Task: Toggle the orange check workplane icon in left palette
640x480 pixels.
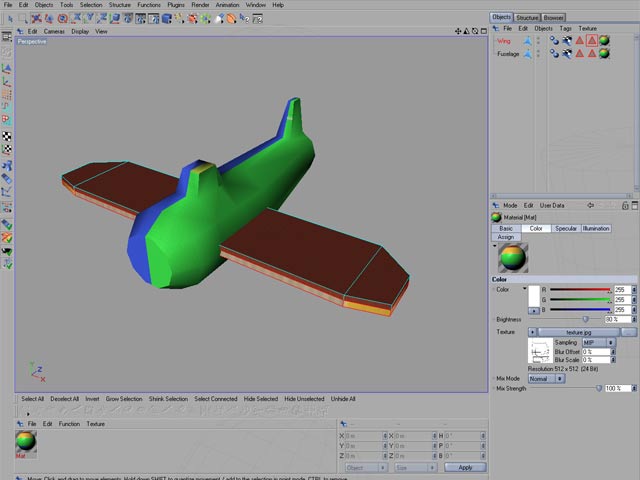Action: 7,238
